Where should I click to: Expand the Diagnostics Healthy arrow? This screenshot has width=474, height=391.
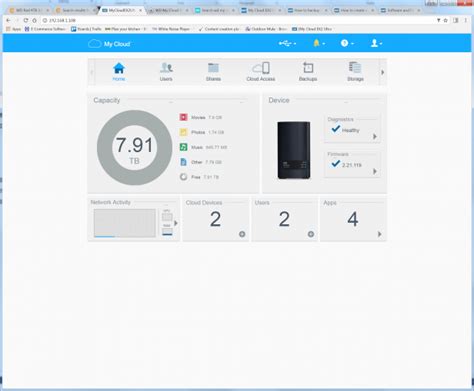(x=375, y=136)
